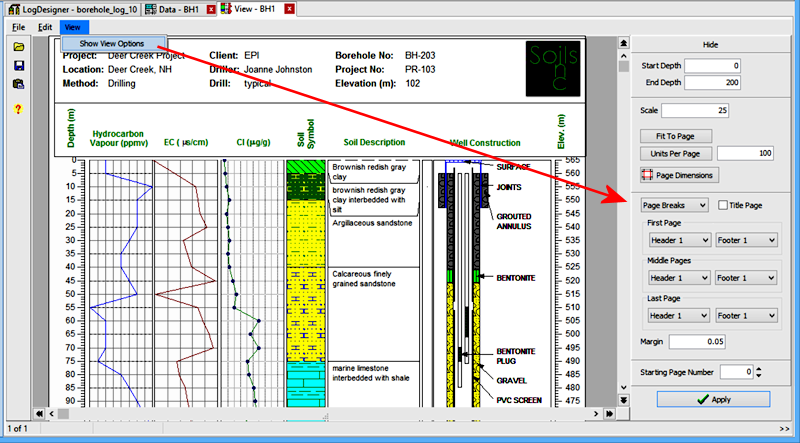
Task: Click the print icon in left toolbar
Action: tap(18, 85)
